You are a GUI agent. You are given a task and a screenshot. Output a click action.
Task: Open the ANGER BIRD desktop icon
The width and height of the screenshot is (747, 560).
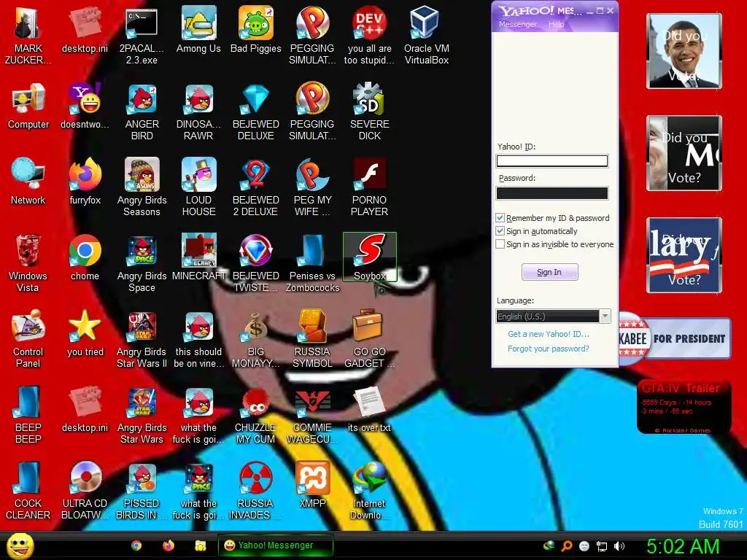142,112
